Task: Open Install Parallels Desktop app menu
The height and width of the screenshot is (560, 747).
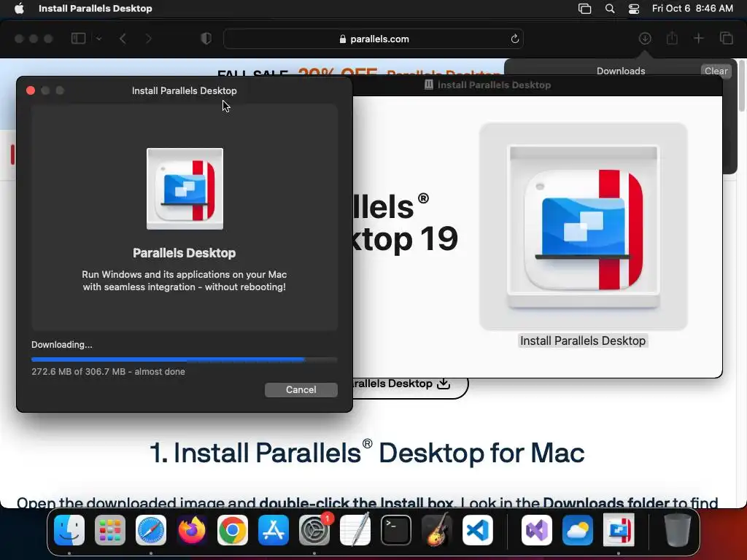Action: point(96,9)
